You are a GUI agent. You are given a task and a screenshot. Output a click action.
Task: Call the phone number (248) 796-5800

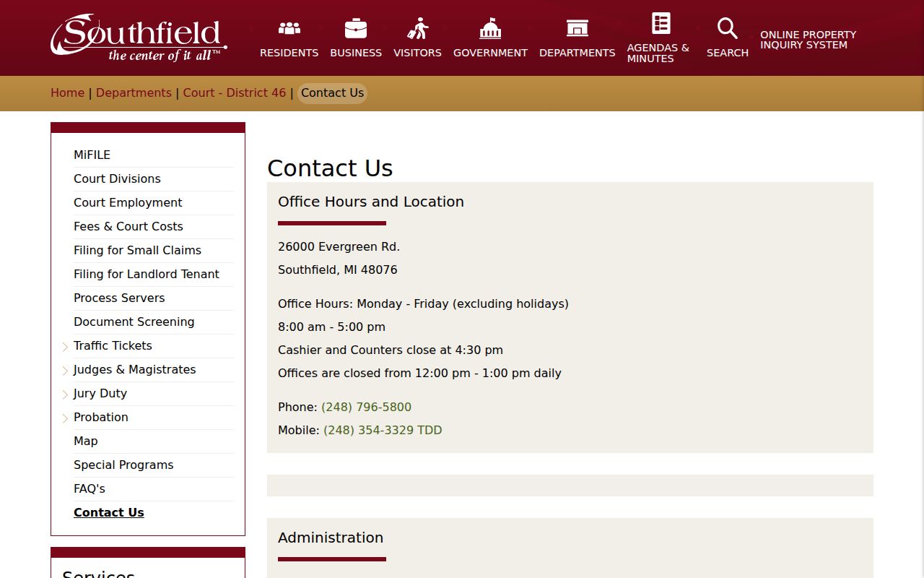366,407
